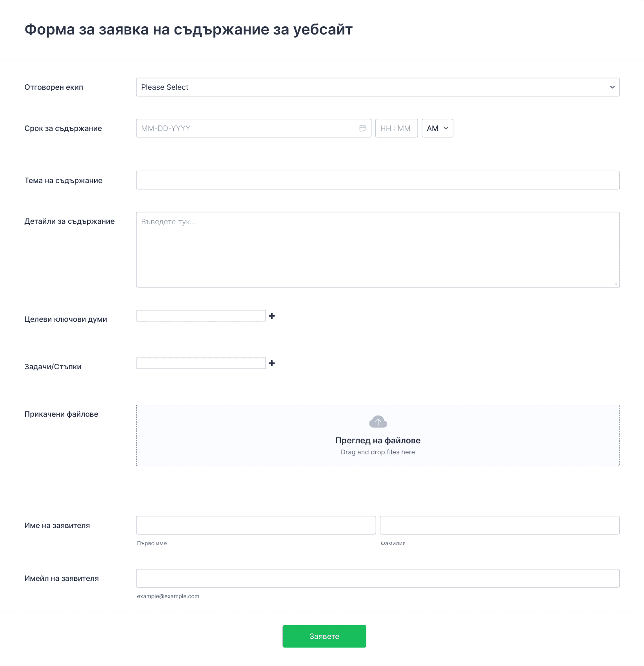Click the Заявете submit button
Viewport: 644px width, 666px height.
[x=324, y=636]
